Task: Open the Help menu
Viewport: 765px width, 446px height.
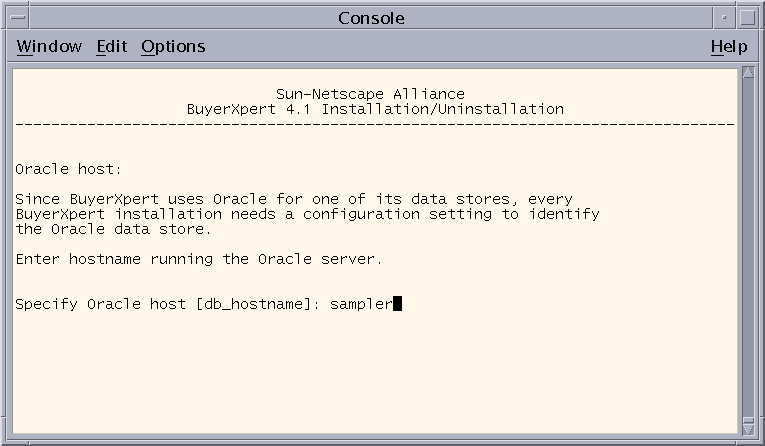Action: coord(729,46)
